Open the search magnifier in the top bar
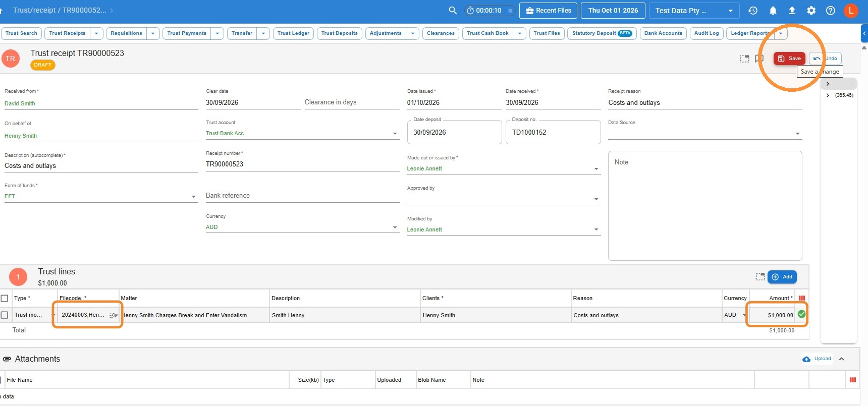 [x=453, y=11]
